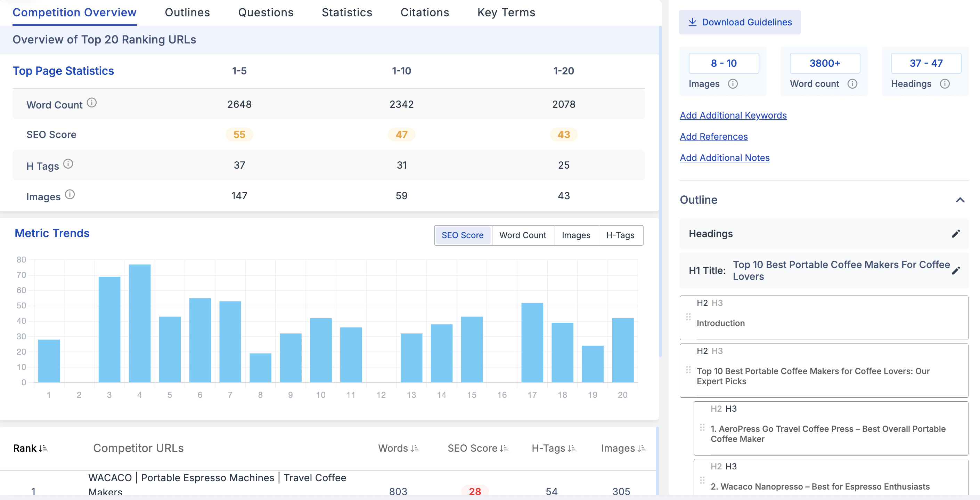The image size is (980, 500).
Task: Click info icon next to Headings guideline
Action: coord(945,84)
